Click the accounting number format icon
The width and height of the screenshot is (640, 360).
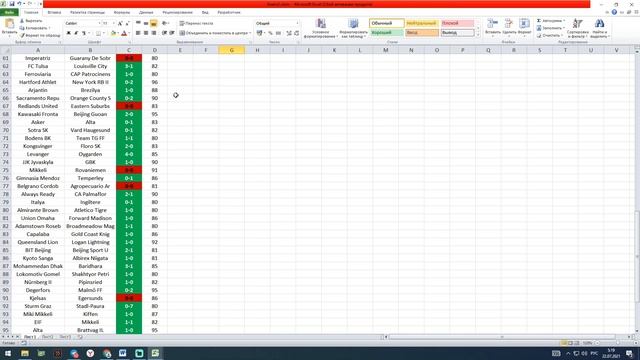(x=259, y=33)
